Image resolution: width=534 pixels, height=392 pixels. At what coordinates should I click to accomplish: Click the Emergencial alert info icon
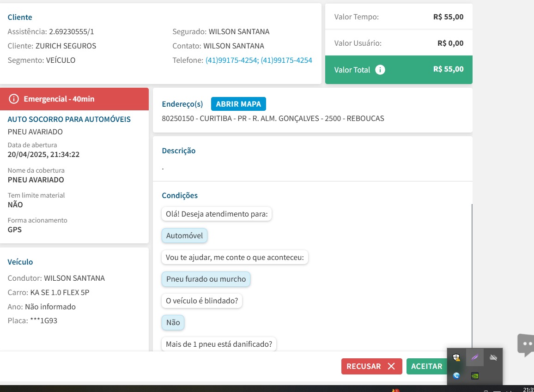(14, 99)
